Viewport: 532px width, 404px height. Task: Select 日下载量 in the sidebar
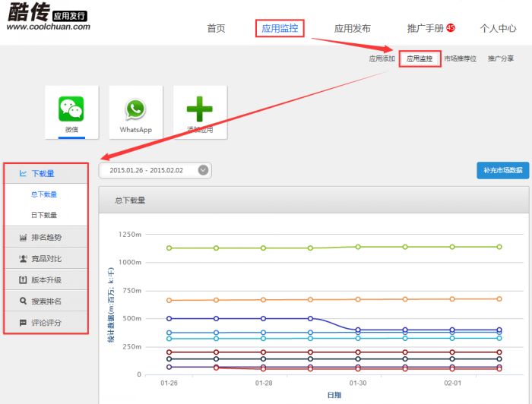tap(44, 215)
